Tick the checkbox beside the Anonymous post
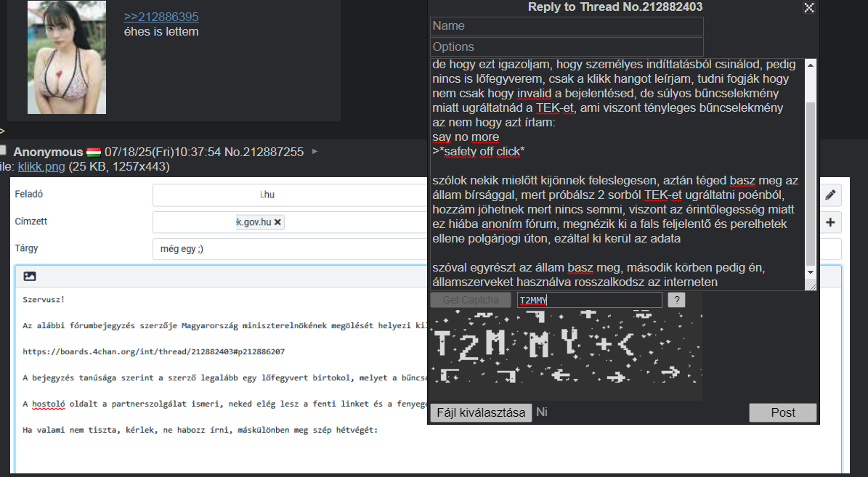The height and width of the screenshot is (477, 868). pyautogui.click(x=3, y=150)
